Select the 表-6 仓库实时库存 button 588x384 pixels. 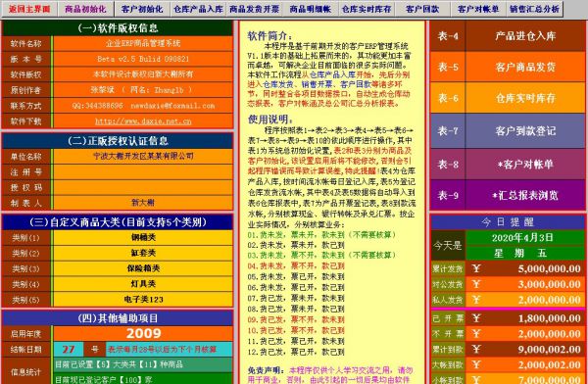coord(508,98)
